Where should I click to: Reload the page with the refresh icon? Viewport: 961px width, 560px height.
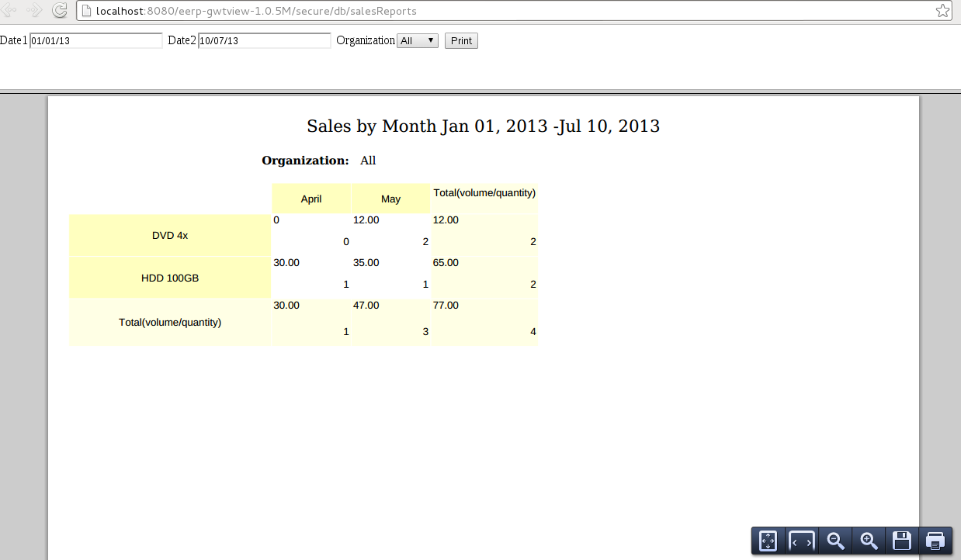point(59,11)
